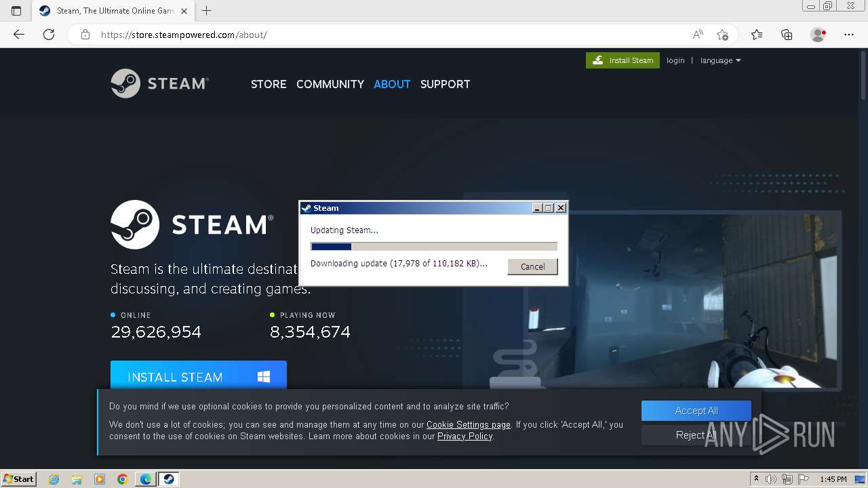The width and height of the screenshot is (868, 488).
Task: Cancel the Steam update download
Action: [x=532, y=266]
